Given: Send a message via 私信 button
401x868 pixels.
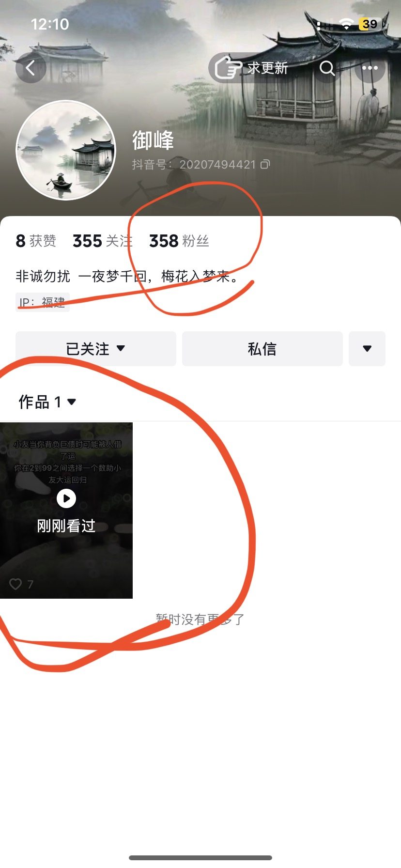Looking at the screenshot, I should 262,349.
